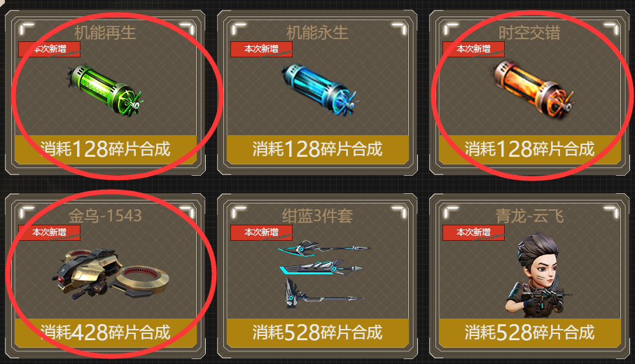The width and height of the screenshot is (635, 364).
Task: Click the 本次新增 tag on 机能永生 card
Action: 261,49
